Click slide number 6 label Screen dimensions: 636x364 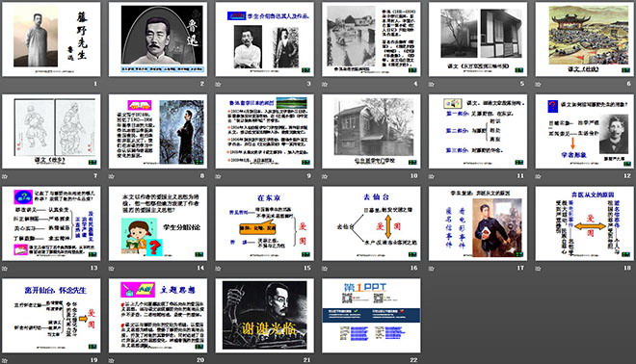(x=628, y=84)
